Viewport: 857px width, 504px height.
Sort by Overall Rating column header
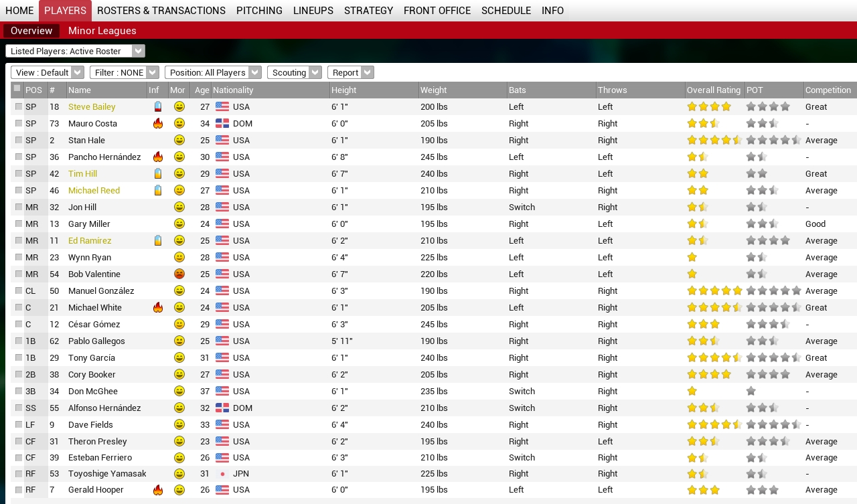coord(714,90)
